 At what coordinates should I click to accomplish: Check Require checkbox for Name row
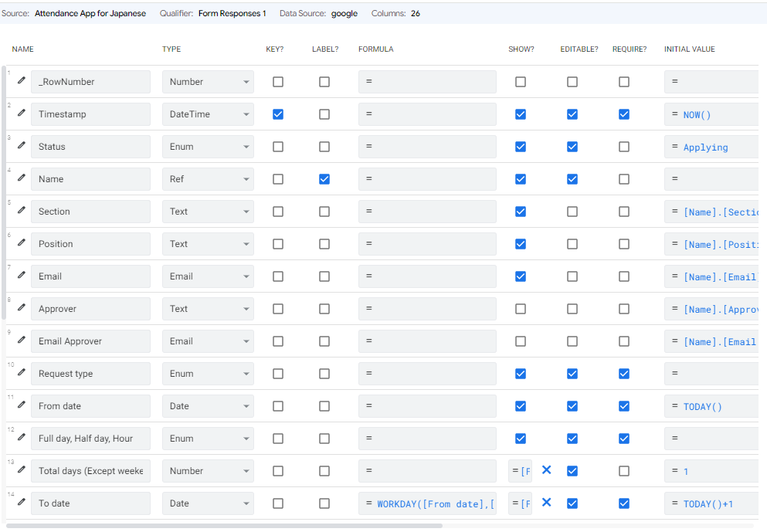coord(624,179)
